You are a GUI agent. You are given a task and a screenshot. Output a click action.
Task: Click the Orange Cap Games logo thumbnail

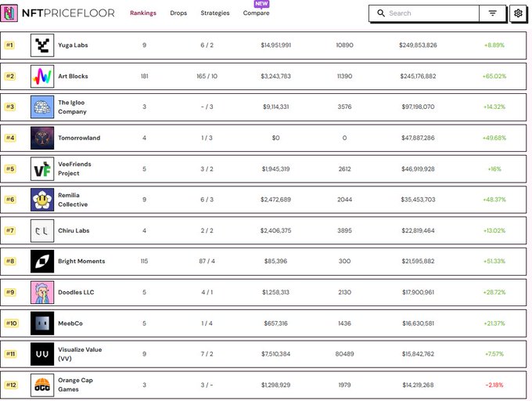pyautogui.click(x=42, y=385)
